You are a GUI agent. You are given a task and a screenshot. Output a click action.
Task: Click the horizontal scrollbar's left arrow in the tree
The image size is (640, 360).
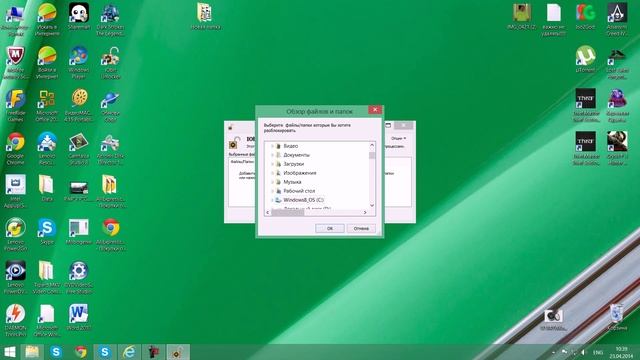(268, 212)
